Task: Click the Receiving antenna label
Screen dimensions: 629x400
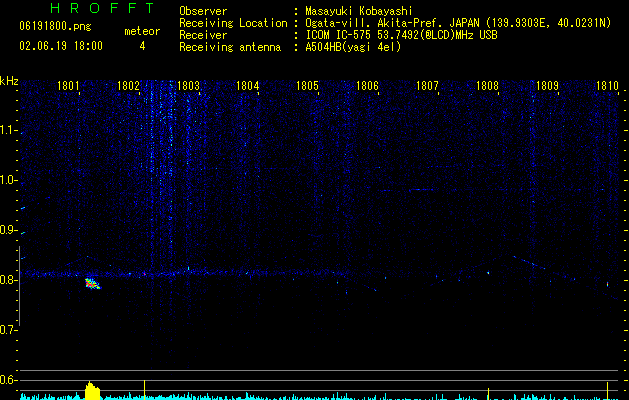Action: [230, 47]
